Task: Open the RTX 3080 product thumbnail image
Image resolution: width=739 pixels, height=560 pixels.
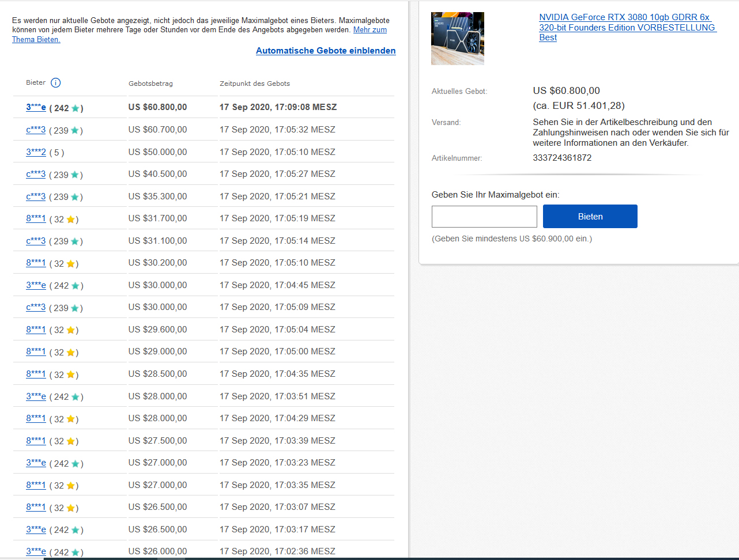Action: coord(458,39)
